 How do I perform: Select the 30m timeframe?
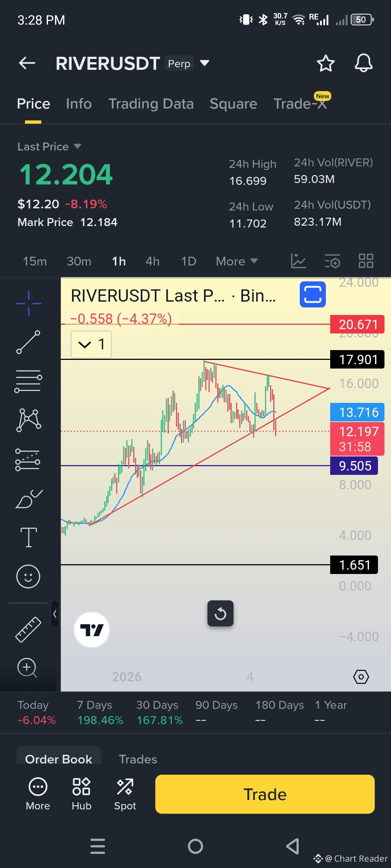[79, 261]
